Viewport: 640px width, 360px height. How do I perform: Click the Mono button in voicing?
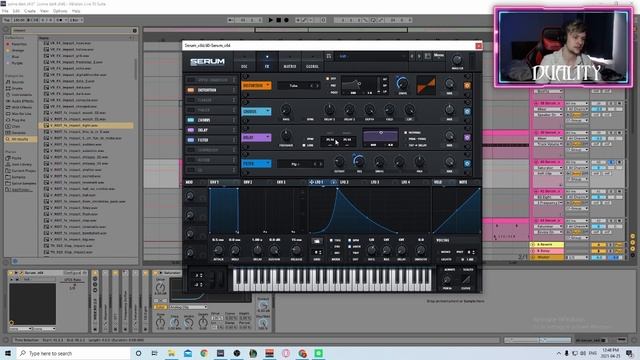coord(446,252)
